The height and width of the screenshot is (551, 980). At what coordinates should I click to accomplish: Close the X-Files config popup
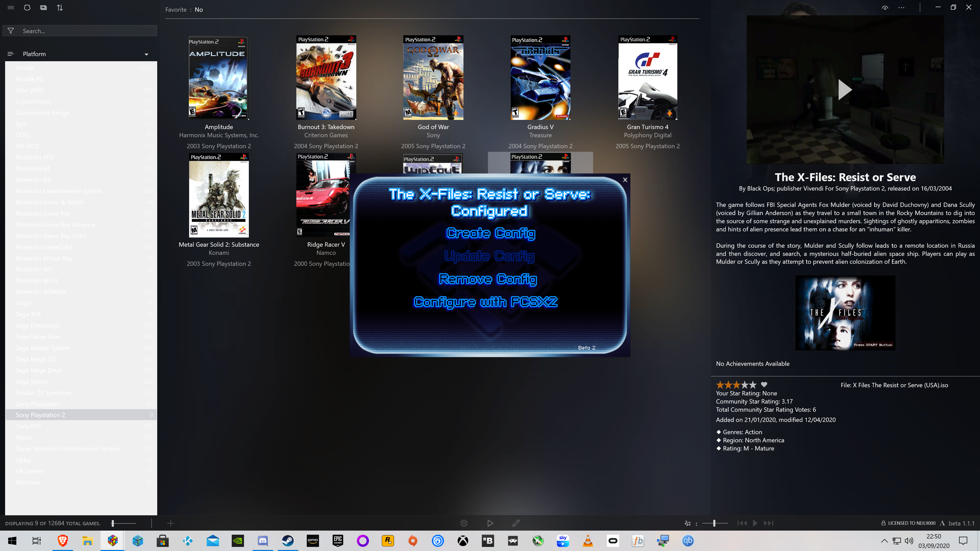(625, 180)
